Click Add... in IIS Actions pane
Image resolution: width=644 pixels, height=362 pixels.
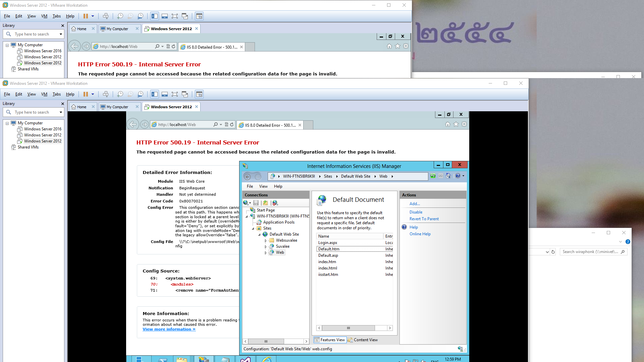pos(415,204)
